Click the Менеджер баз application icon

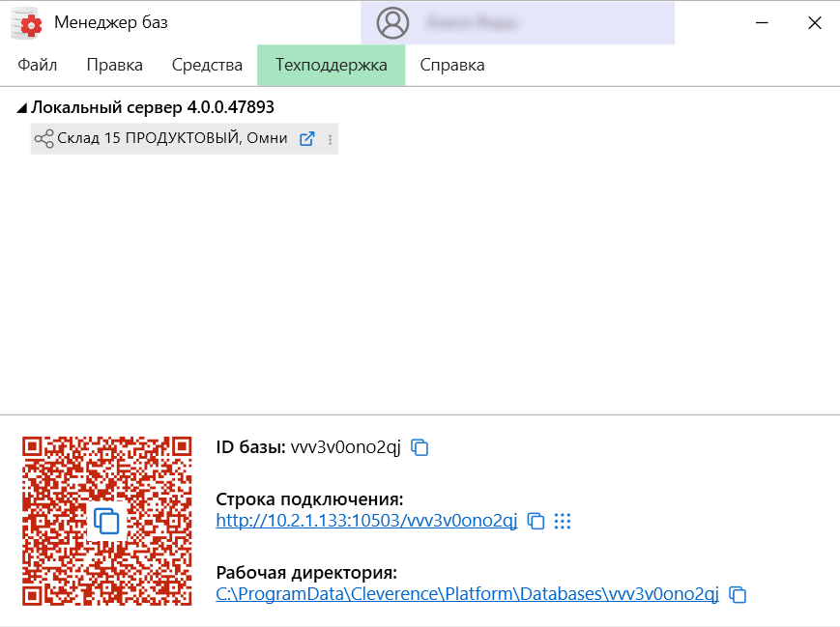tap(27, 23)
